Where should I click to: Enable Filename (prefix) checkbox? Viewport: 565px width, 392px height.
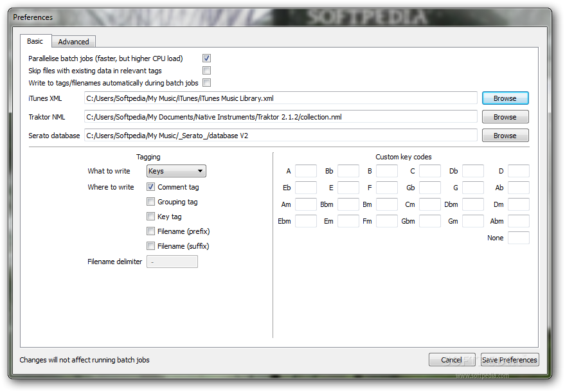(x=150, y=231)
